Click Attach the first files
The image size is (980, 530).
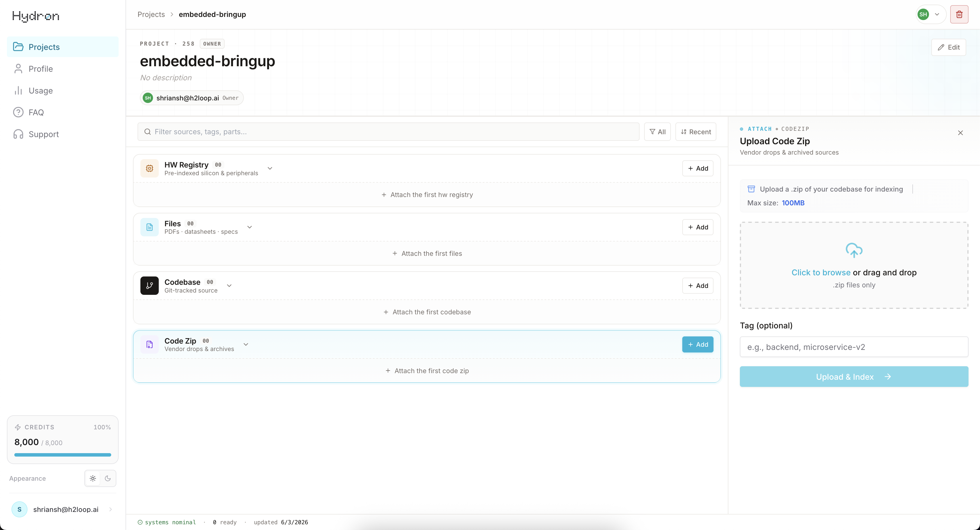pyautogui.click(x=427, y=253)
